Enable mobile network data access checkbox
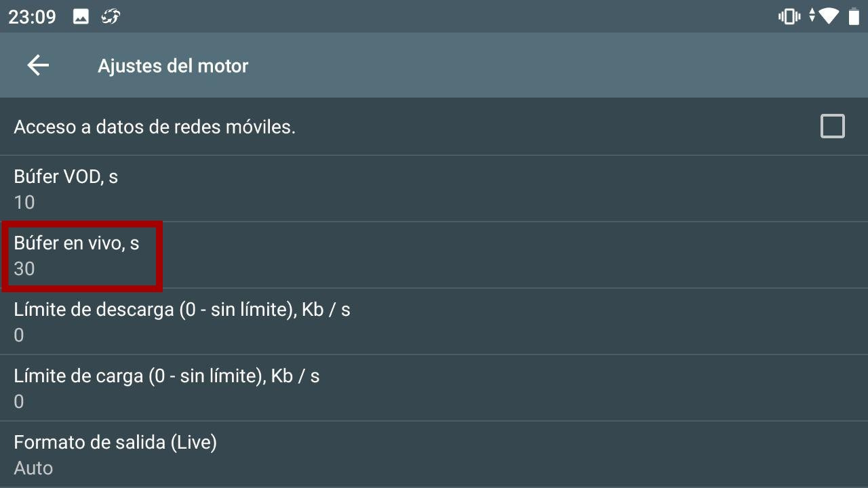 (832, 127)
